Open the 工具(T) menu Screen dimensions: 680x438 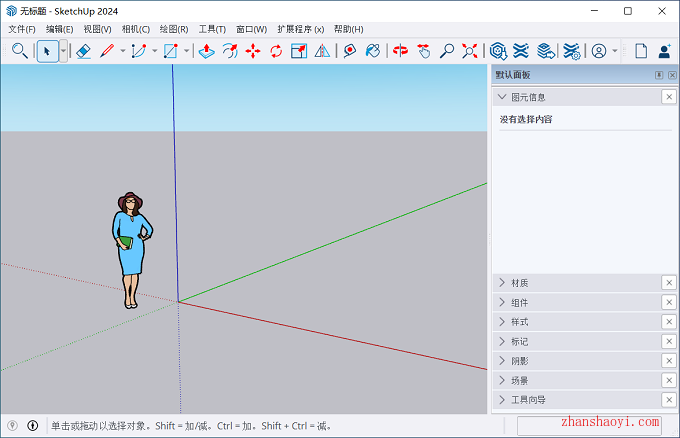tap(212, 29)
